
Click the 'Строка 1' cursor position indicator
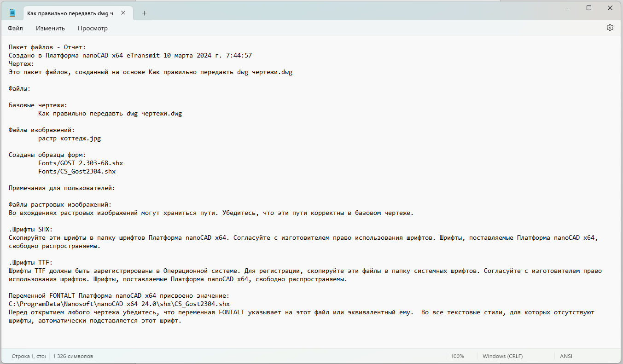tap(29, 356)
